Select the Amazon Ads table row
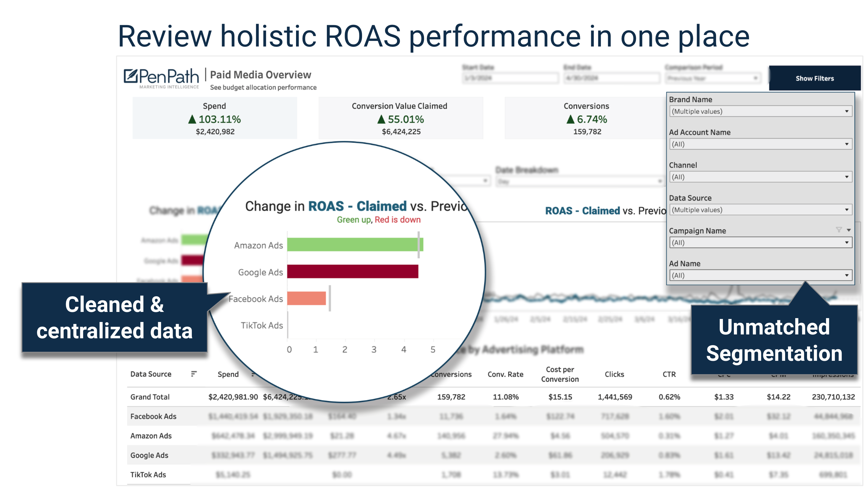The image size is (868, 487). (x=494, y=436)
